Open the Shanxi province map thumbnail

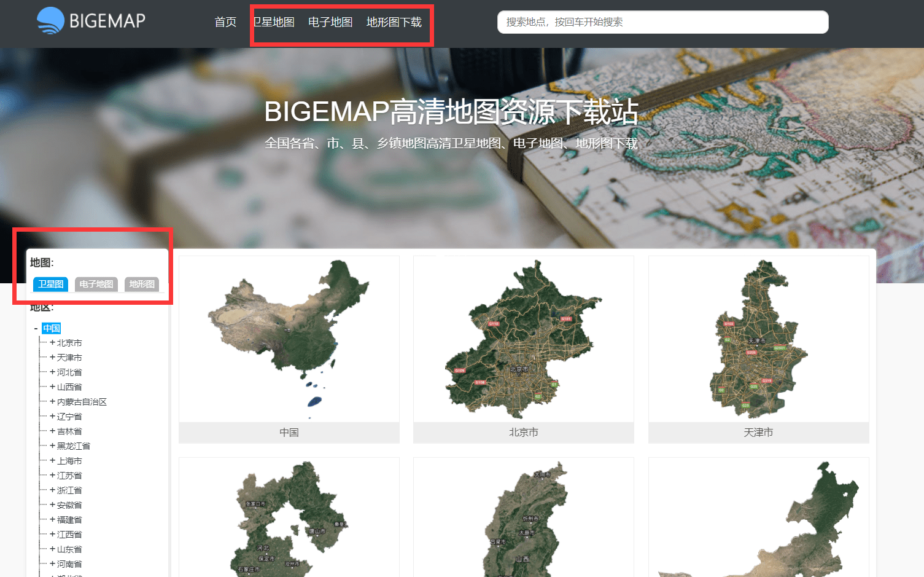524,517
